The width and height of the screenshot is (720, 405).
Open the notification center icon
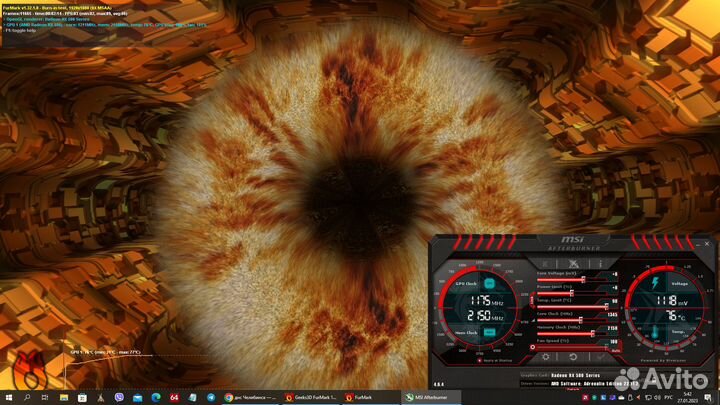(x=709, y=398)
